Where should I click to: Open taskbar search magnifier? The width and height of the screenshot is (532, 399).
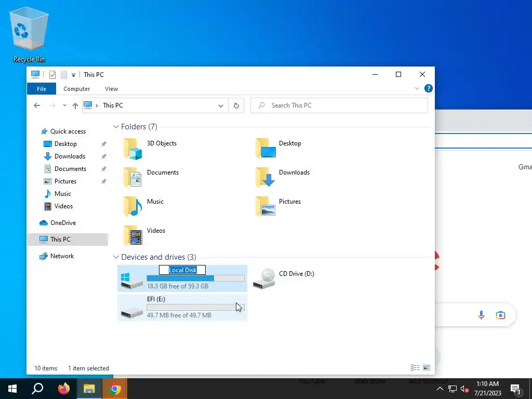coord(37,389)
